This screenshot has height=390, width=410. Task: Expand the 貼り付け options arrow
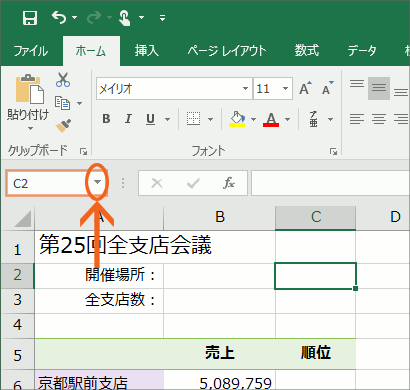tap(30, 128)
